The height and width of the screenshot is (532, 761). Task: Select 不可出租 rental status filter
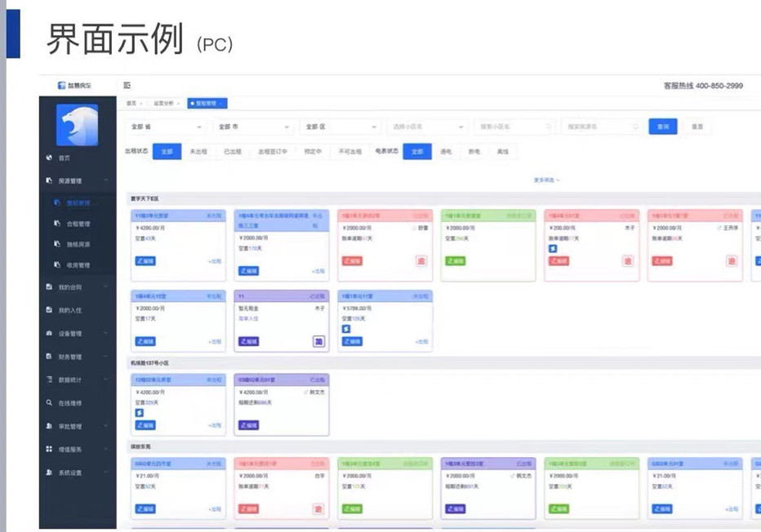[350, 151]
